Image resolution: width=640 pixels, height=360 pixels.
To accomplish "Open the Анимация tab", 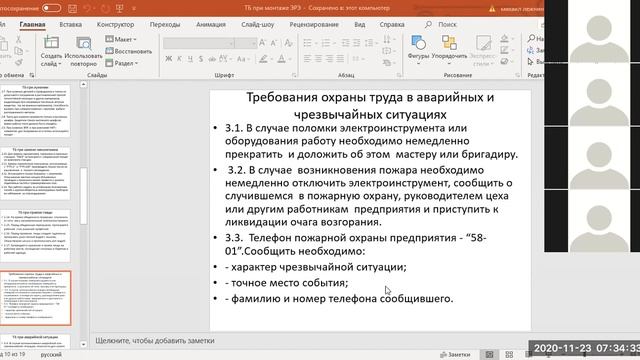I will tap(211, 24).
